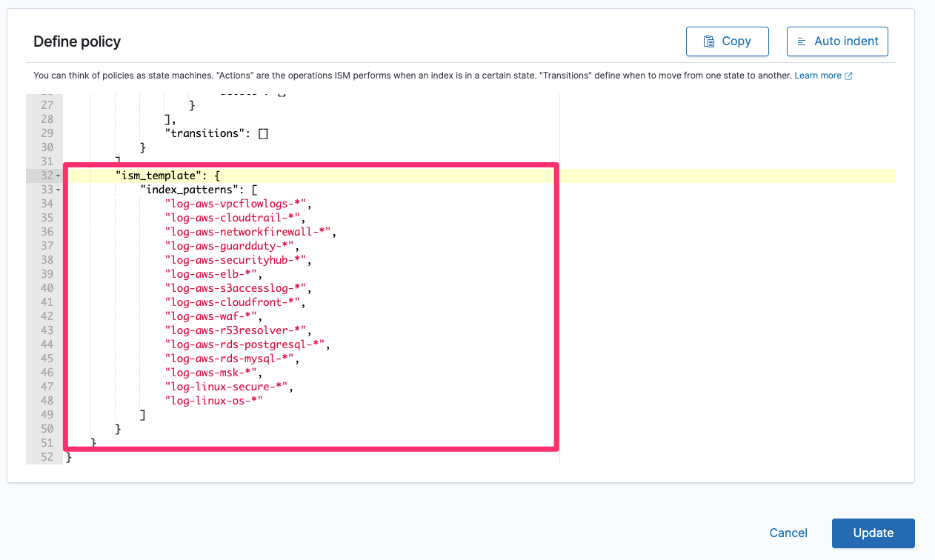This screenshot has width=935, height=560.
Task: Click the Define policy heading
Action: (x=77, y=41)
